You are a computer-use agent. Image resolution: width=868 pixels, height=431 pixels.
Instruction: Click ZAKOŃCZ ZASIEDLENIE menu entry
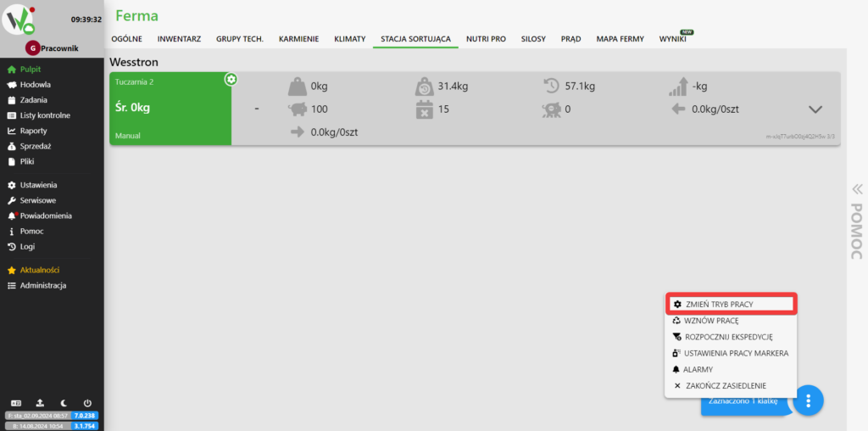(724, 385)
